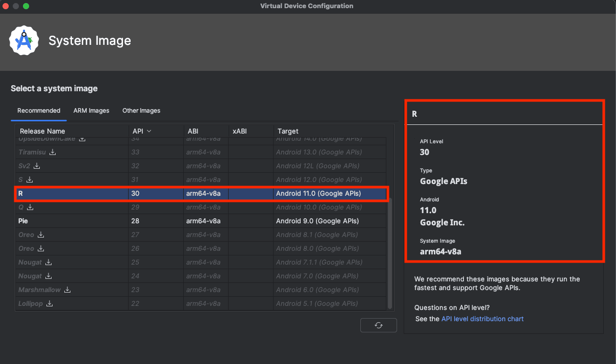The image size is (616, 364).
Task: Download the Oreo API 26 image
Action: click(x=41, y=248)
